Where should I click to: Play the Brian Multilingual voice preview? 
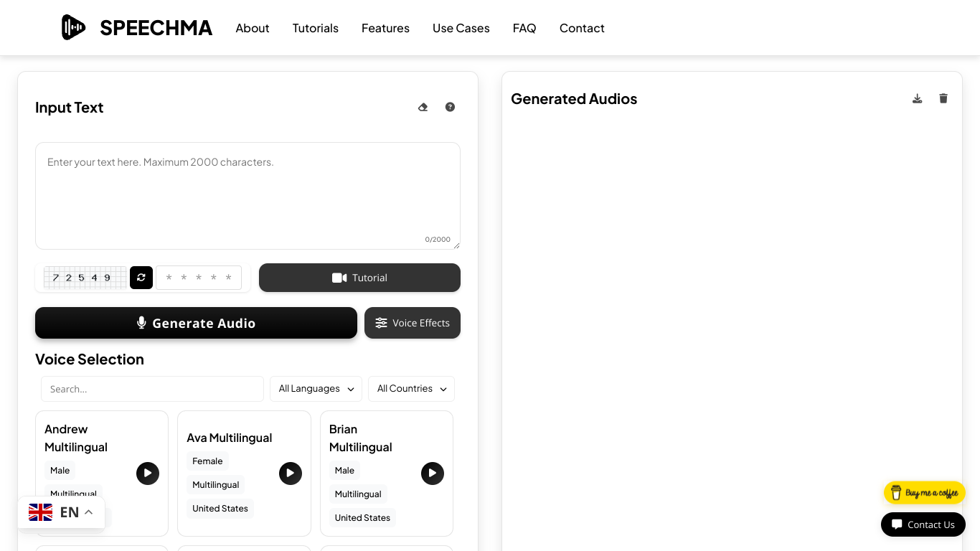(x=432, y=474)
